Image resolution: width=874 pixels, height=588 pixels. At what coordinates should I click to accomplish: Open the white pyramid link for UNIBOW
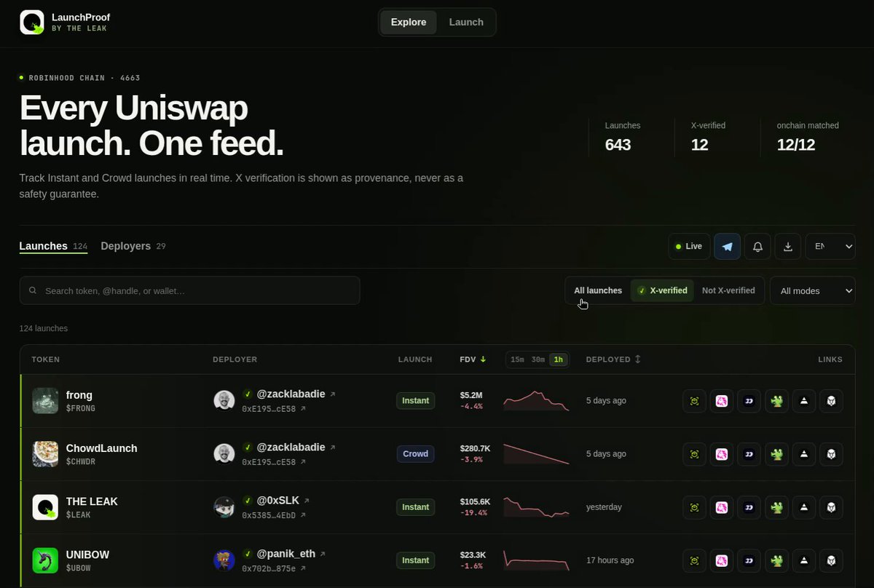(x=803, y=560)
